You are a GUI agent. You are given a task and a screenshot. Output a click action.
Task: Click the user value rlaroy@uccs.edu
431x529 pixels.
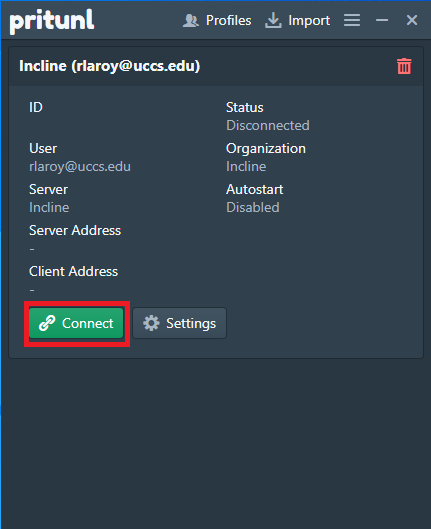pos(80,167)
